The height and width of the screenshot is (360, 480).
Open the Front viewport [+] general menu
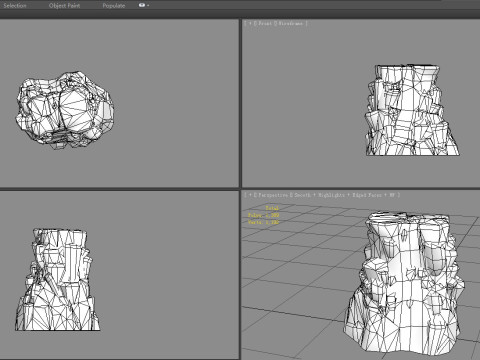click(x=250, y=23)
